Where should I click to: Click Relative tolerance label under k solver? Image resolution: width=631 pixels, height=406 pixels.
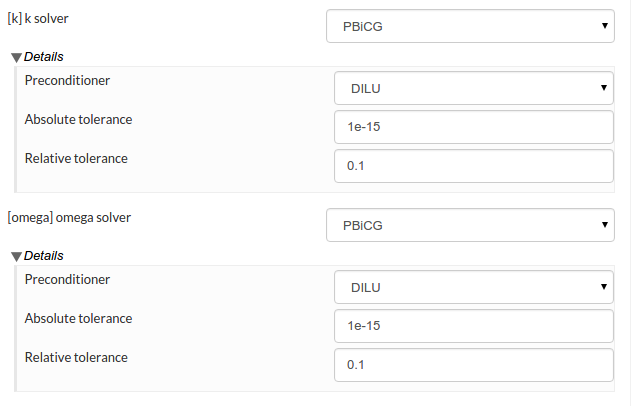click(x=76, y=158)
